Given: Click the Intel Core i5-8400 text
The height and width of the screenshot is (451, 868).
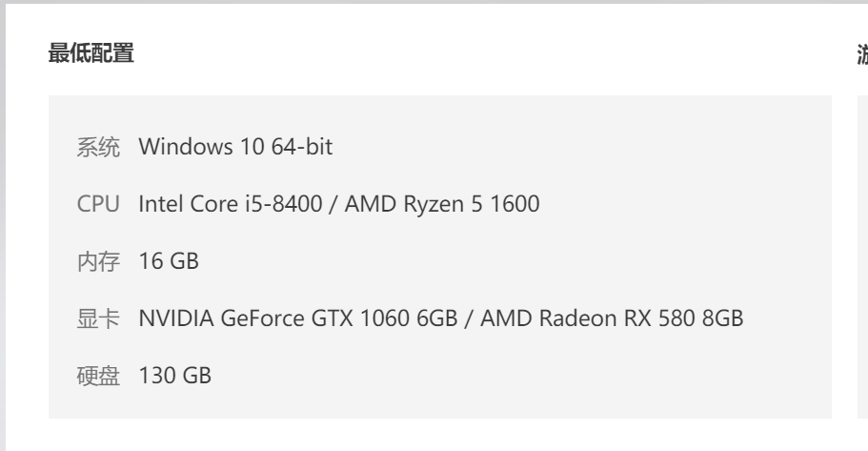Looking at the screenshot, I should coord(231,204).
